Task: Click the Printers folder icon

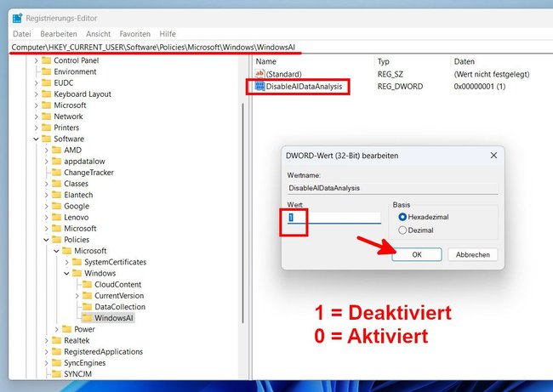Action: (x=46, y=128)
